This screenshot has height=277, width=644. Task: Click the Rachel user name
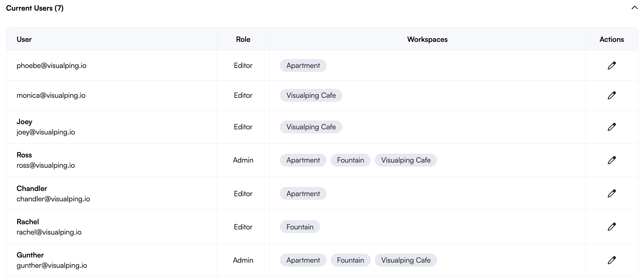click(28, 222)
